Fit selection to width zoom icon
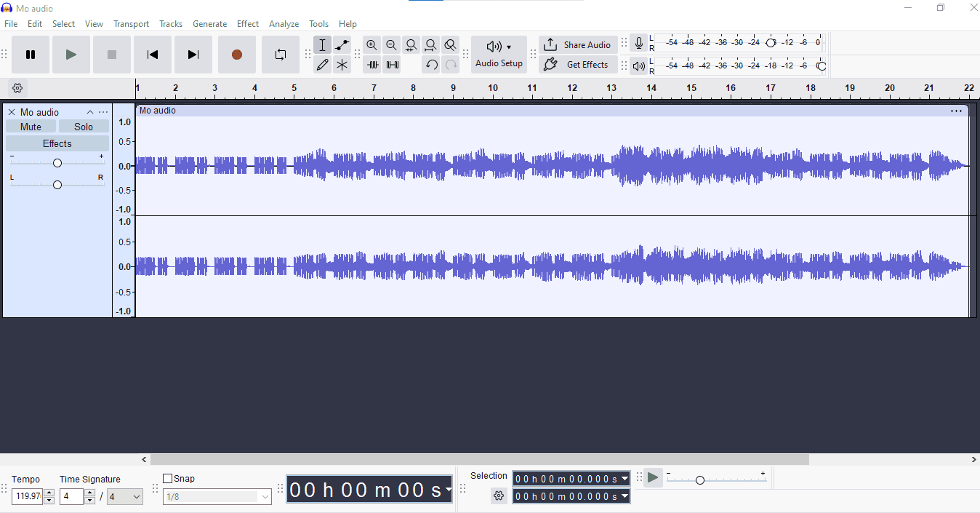This screenshot has height=513, width=980. coord(411,45)
